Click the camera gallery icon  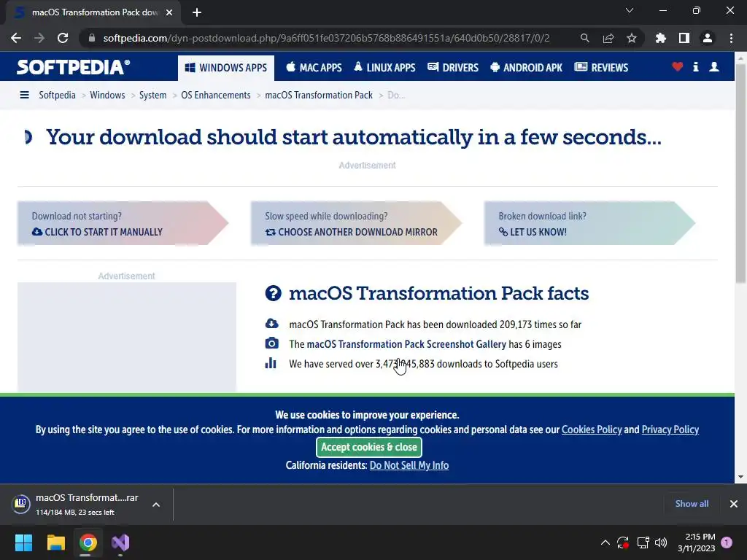coord(271,343)
